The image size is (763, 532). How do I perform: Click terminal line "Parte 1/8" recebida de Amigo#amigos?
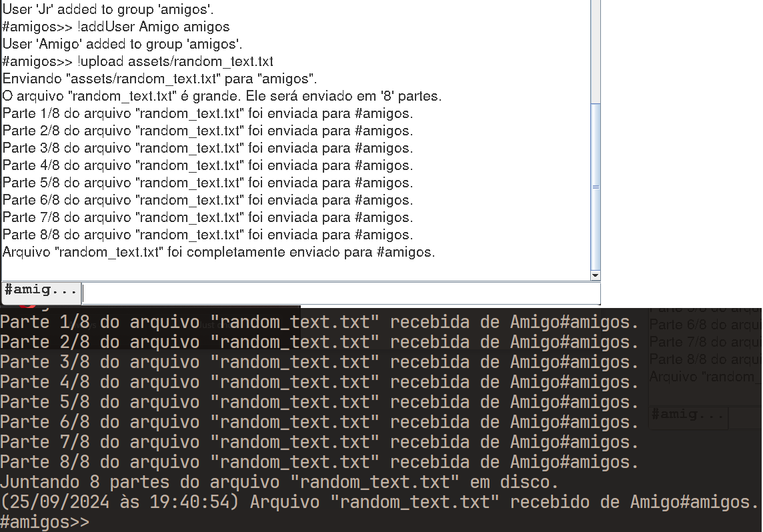click(319, 322)
